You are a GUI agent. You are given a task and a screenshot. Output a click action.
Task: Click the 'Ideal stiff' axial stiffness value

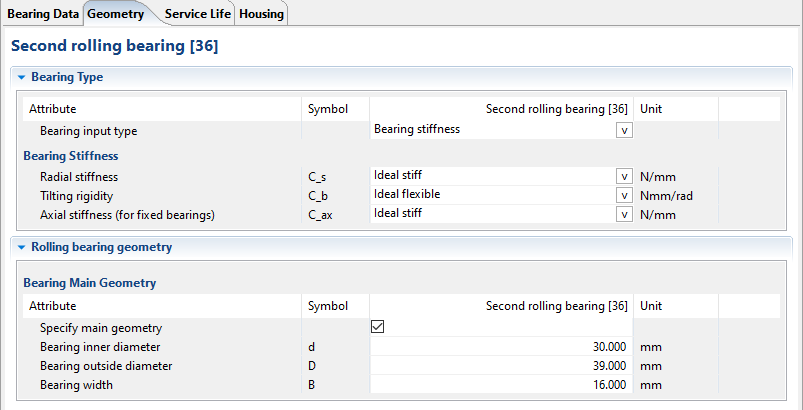398,213
